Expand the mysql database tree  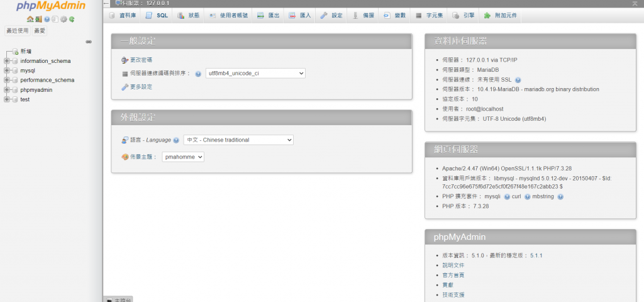point(6,70)
